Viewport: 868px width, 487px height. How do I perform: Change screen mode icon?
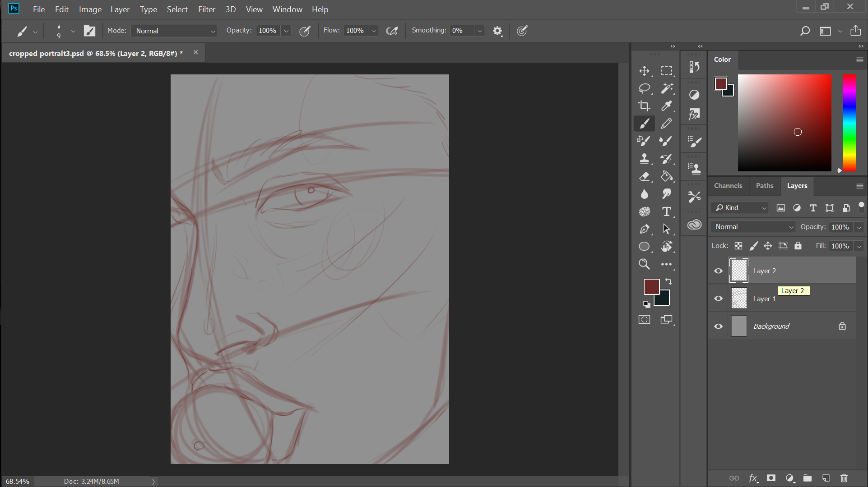tap(666, 320)
